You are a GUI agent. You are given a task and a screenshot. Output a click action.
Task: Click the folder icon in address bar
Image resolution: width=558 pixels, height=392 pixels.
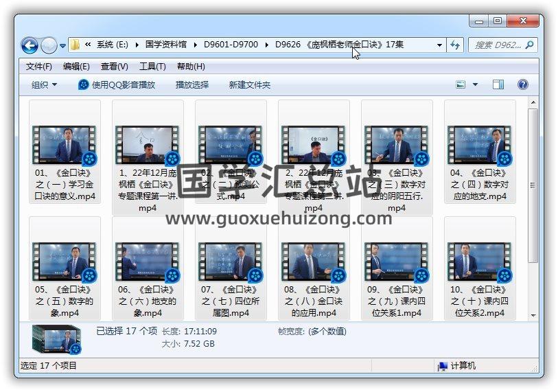(x=75, y=45)
